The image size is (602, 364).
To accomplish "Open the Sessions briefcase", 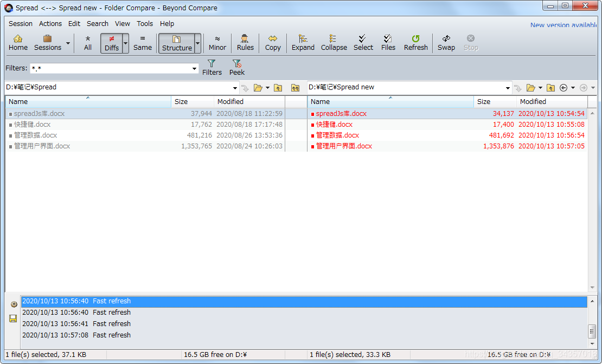I will click(48, 43).
